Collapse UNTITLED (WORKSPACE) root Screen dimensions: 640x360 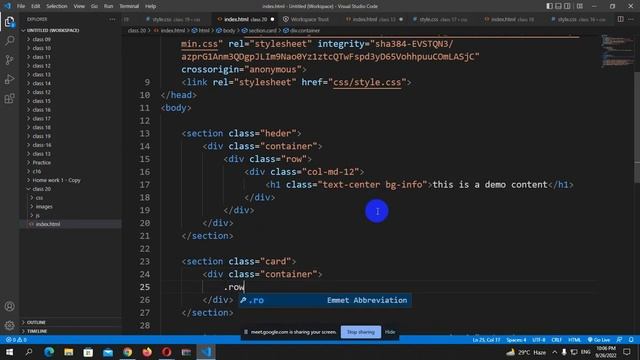tap(51, 30)
